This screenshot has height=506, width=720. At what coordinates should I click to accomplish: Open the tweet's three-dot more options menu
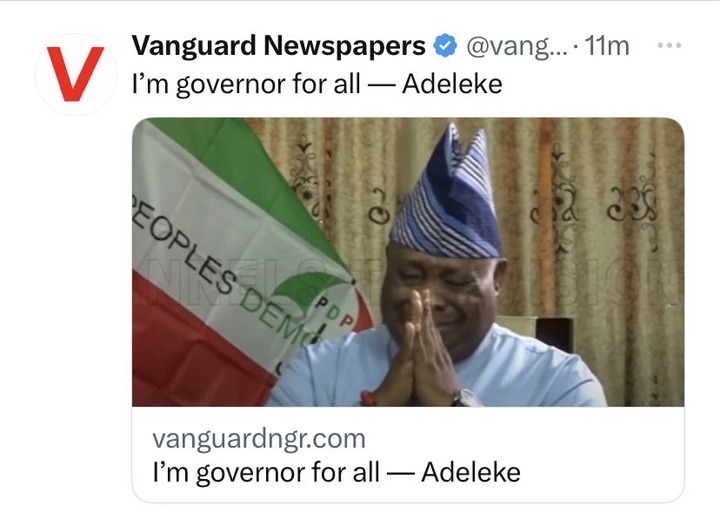[x=669, y=45]
